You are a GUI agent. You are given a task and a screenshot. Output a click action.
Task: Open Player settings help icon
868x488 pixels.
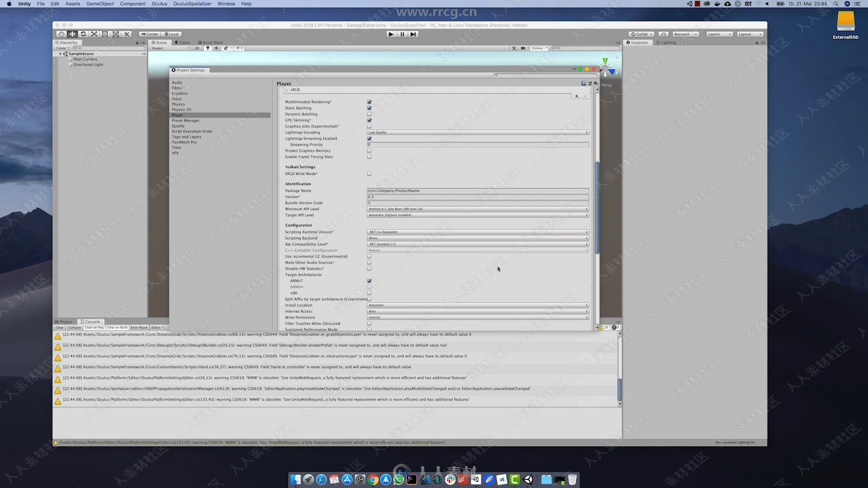(584, 83)
